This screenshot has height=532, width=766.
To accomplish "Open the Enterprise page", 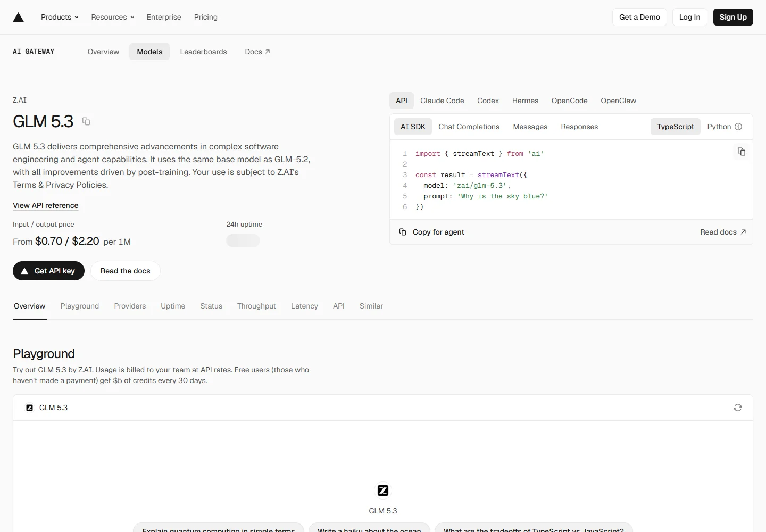I will [x=164, y=17].
